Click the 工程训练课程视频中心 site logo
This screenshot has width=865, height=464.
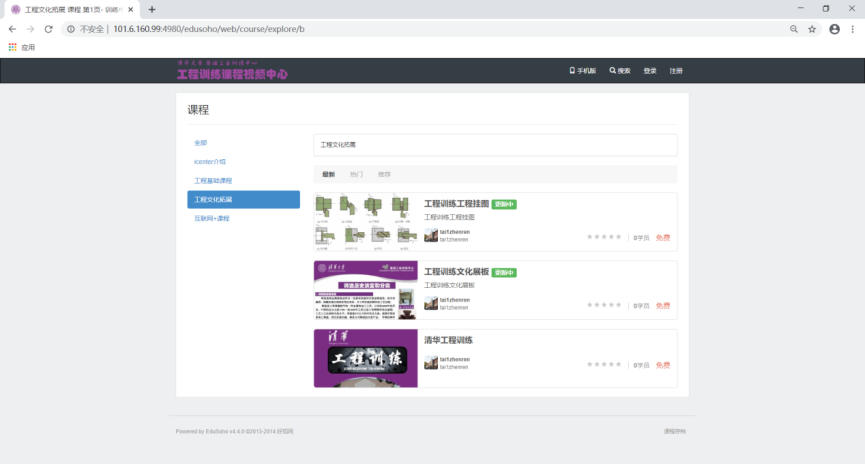pos(232,71)
